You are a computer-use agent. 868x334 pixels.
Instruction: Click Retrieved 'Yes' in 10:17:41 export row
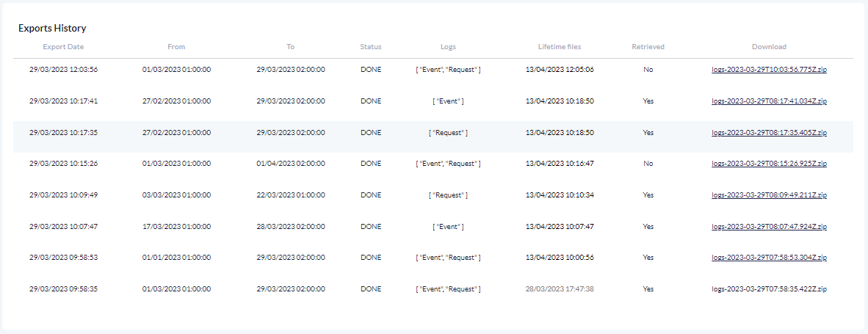point(648,101)
